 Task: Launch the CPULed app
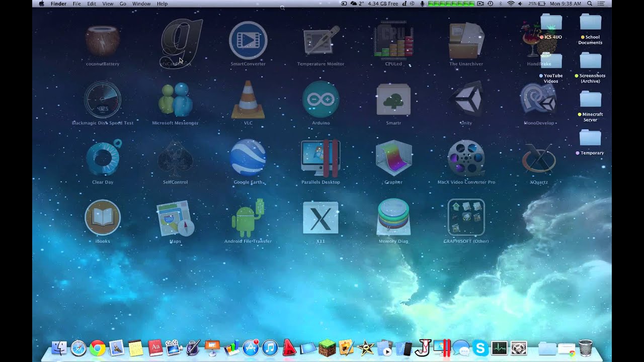point(393,41)
